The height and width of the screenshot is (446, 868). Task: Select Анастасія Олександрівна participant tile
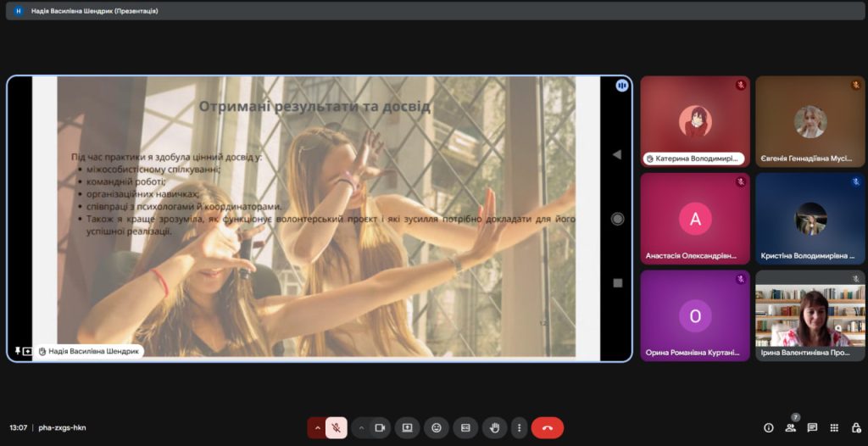(x=695, y=219)
